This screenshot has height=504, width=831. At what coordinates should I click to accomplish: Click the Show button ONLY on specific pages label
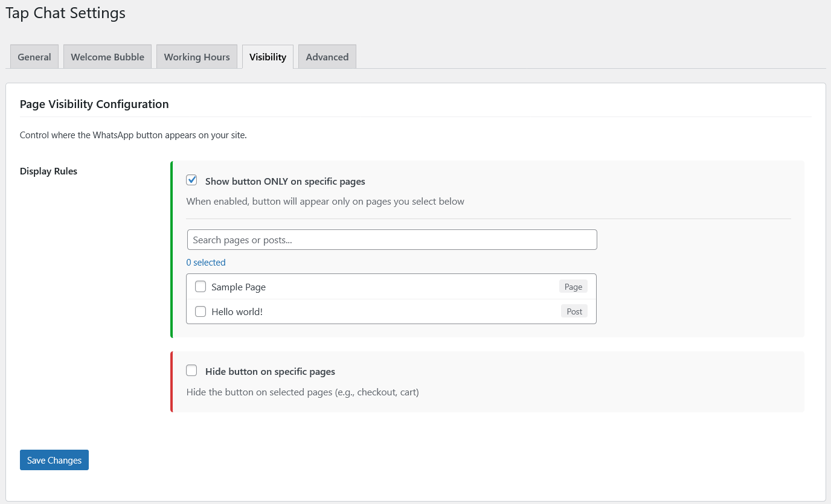click(285, 181)
